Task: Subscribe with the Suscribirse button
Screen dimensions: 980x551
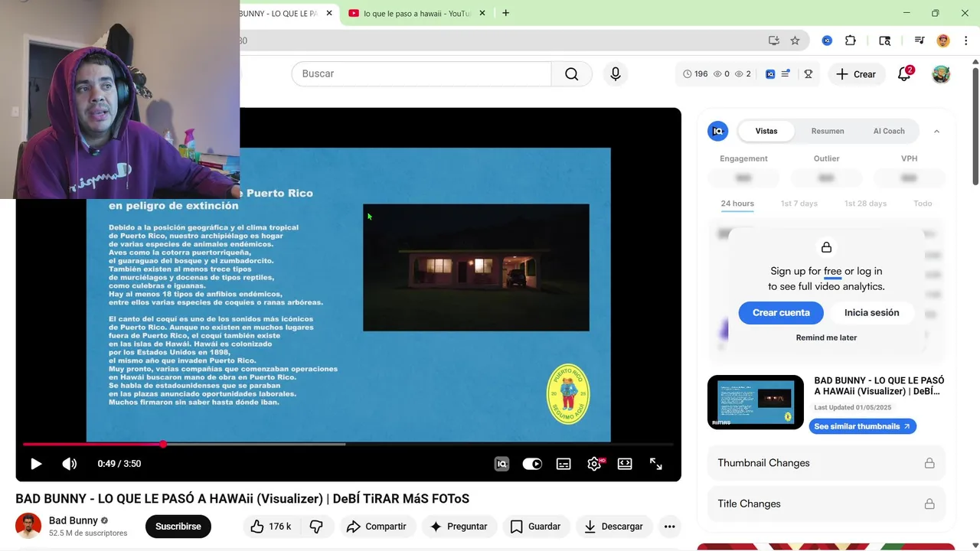Action: (178, 527)
